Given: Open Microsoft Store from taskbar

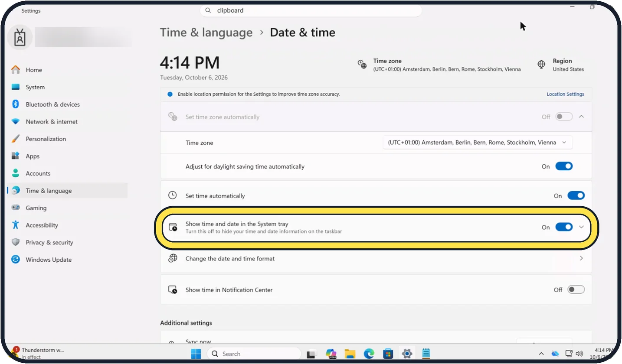Looking at the screenshot, I should coord(388,354).
